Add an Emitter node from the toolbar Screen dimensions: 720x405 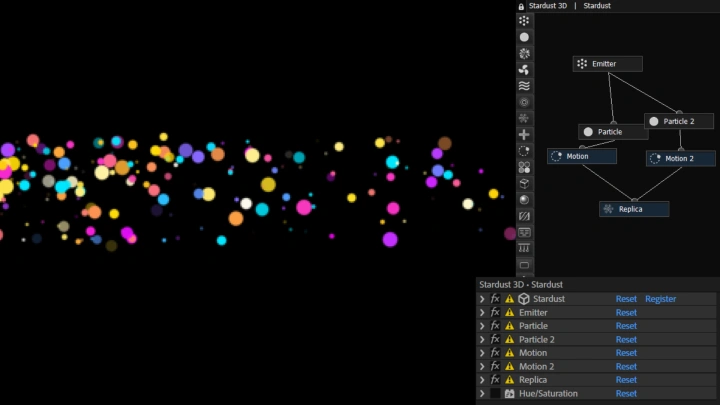point(524,21)
